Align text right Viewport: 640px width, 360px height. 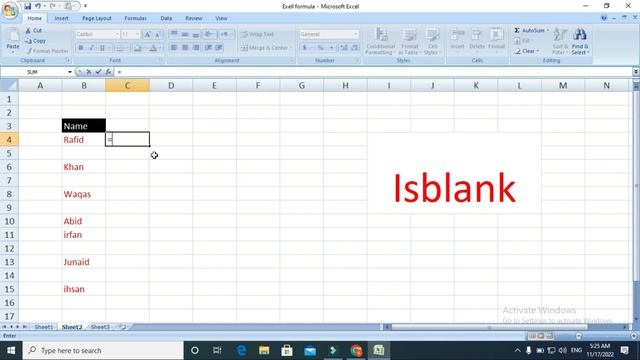point(196,48)
